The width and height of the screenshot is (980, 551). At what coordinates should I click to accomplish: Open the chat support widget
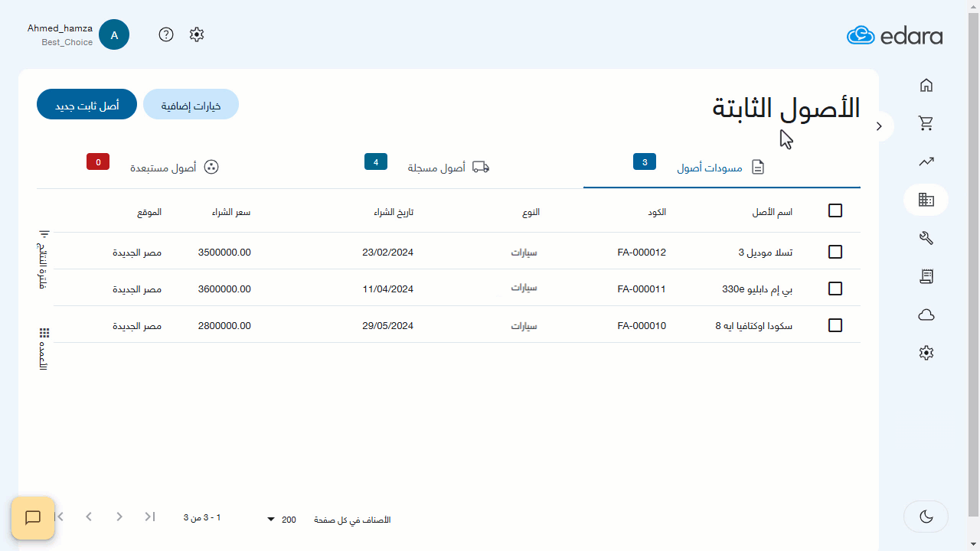[33, 518]
